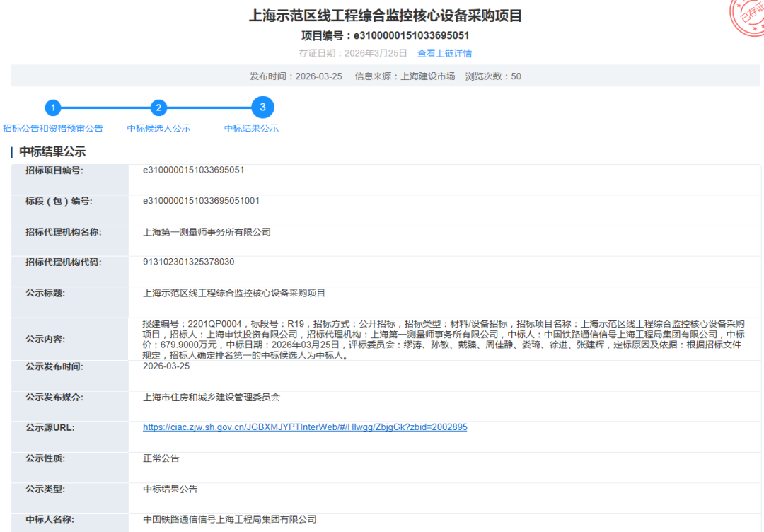Click 招标代理机构名称 label cell
This screenshot has height=532, width=764.
pos(69,241)
